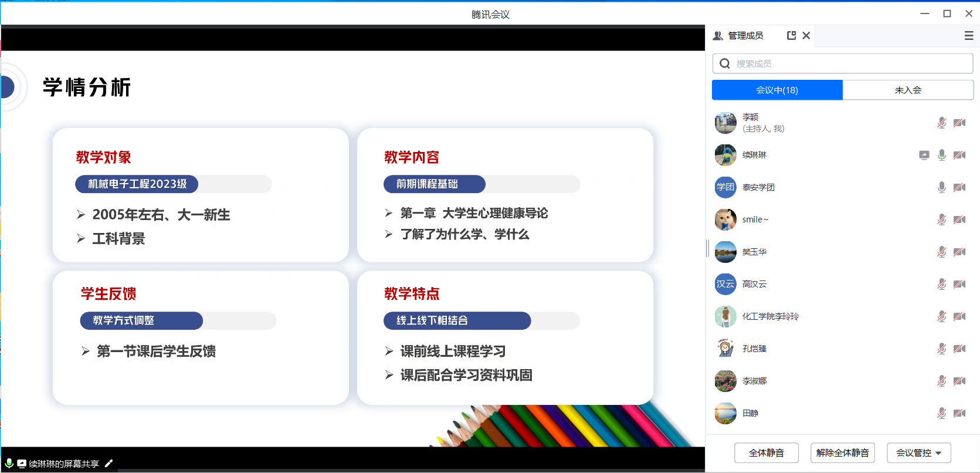Select the 会议中(18) tab

pyautogui.click(x=777, y=90)
